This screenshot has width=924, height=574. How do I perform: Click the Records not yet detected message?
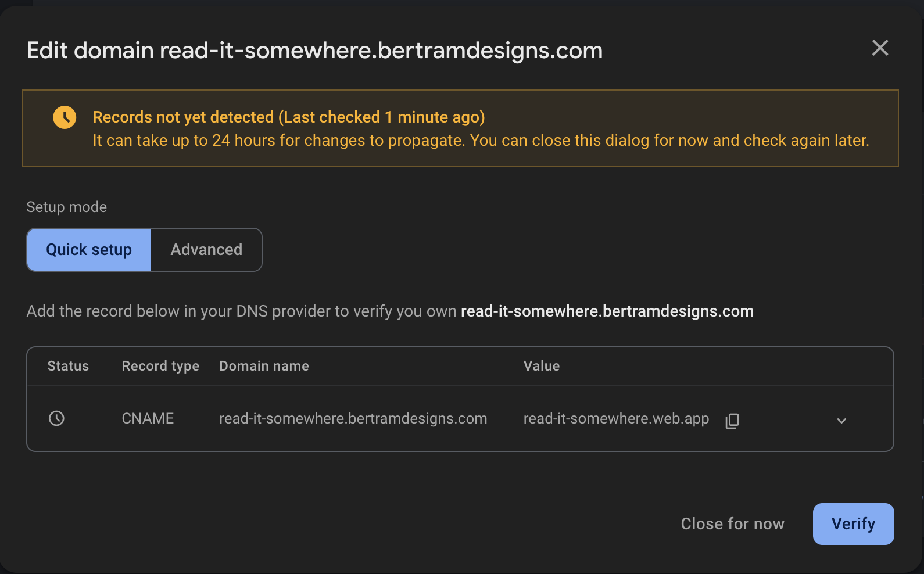[x=289, y=117]
